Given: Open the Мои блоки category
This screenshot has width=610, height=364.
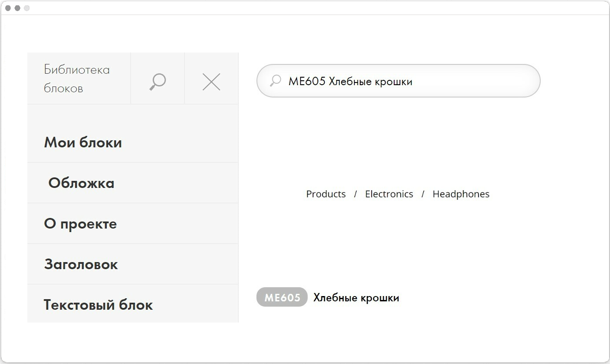Looking at the screenshot, I should (x=133, y=143).
